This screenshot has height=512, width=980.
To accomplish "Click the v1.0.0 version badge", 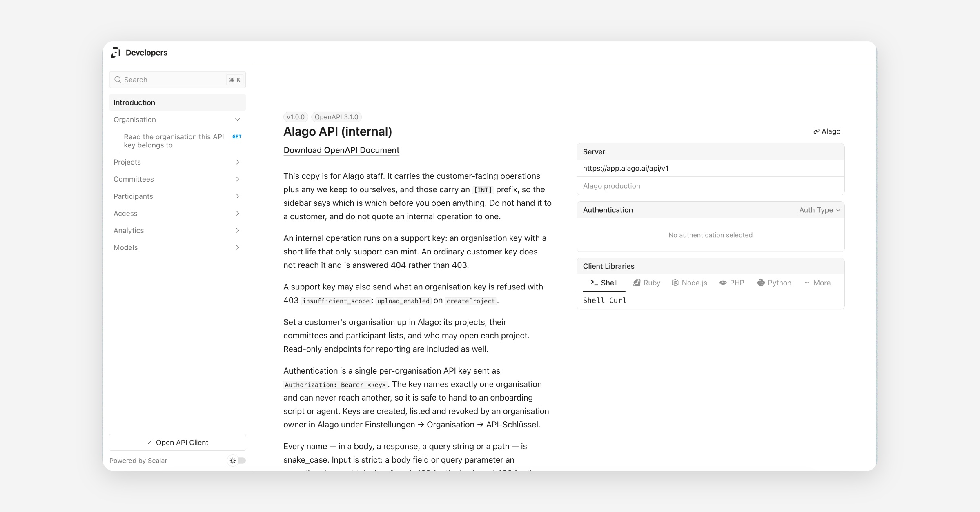I will click(296, 117).
